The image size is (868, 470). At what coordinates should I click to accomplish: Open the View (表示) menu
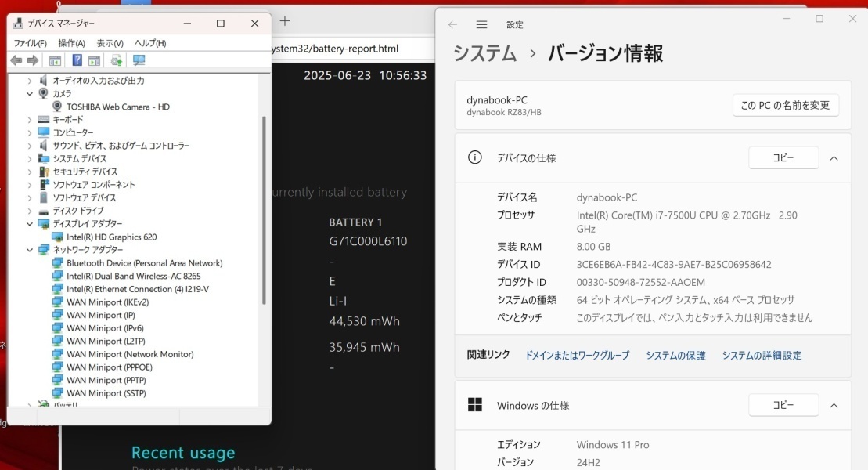(110, 42)
